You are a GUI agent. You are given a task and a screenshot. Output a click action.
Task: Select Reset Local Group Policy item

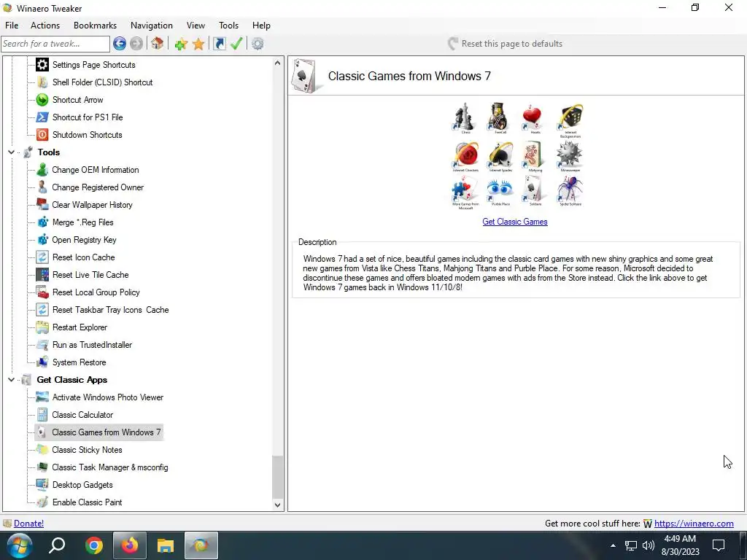click(x=96, y=292)
